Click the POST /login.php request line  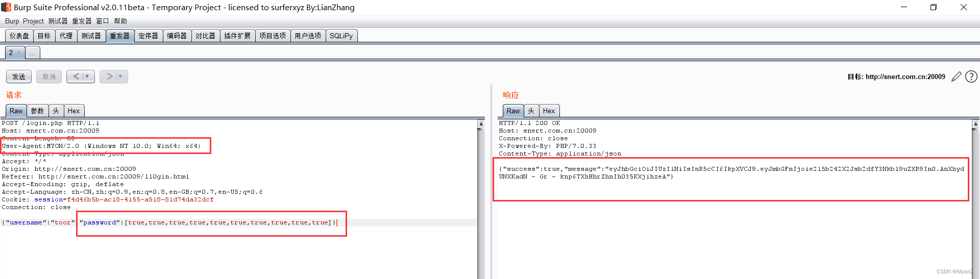51,123
